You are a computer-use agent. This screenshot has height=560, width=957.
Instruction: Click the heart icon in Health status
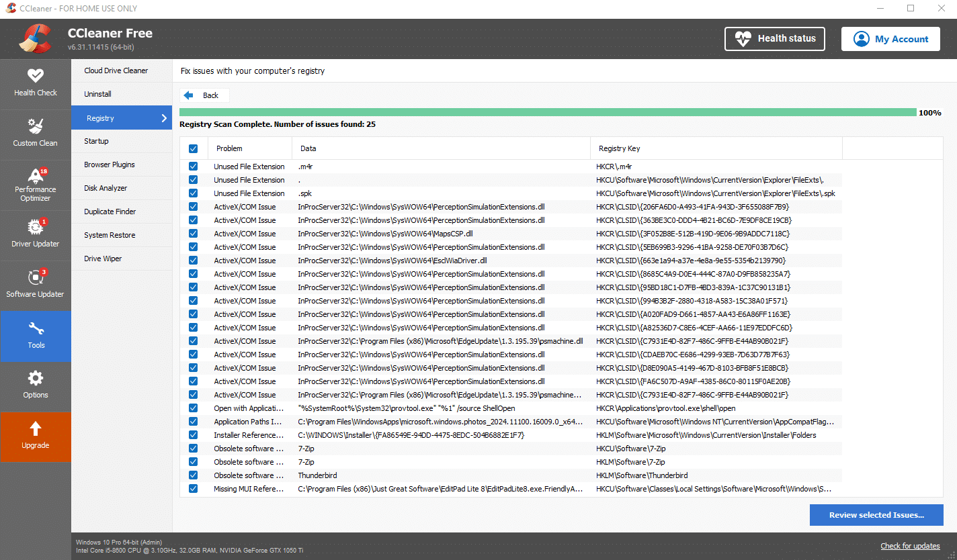click(x=743, y=39)
